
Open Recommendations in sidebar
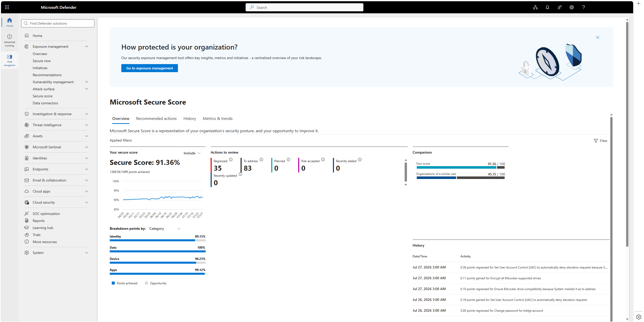pyautogui.click(x=47, y=75)
